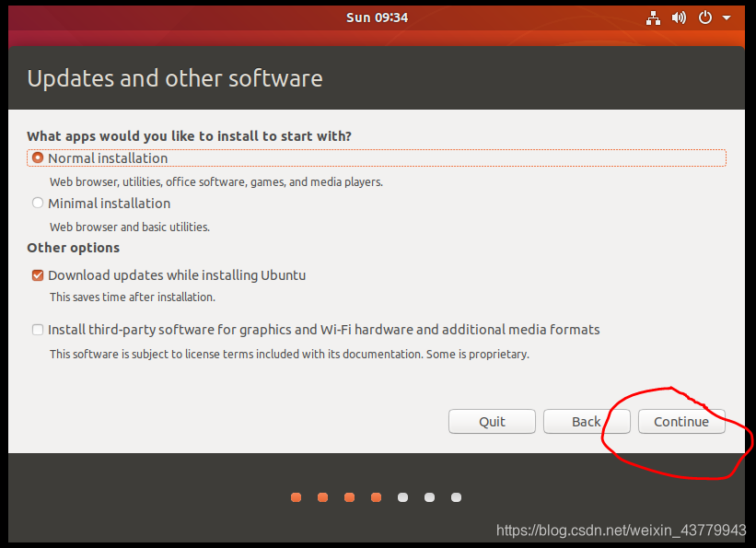This screenshot has width=756, height=548.
Task: Open the Sun 09:34 clock
Action: pos(377,17)
